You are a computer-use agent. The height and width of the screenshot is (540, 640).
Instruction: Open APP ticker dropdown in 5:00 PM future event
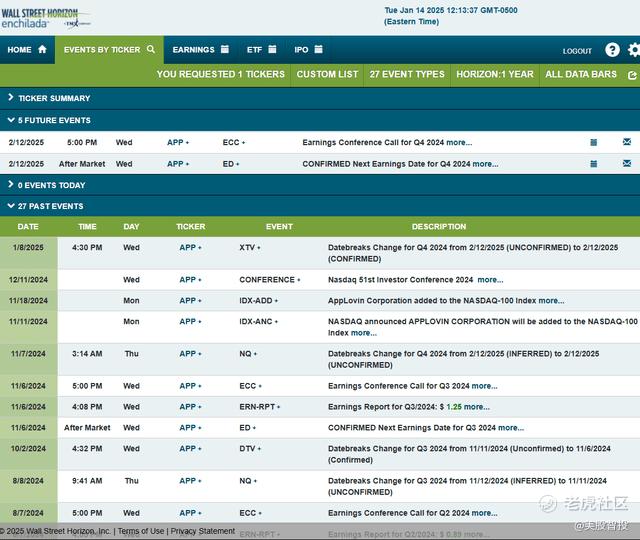[x=178, y=142]
